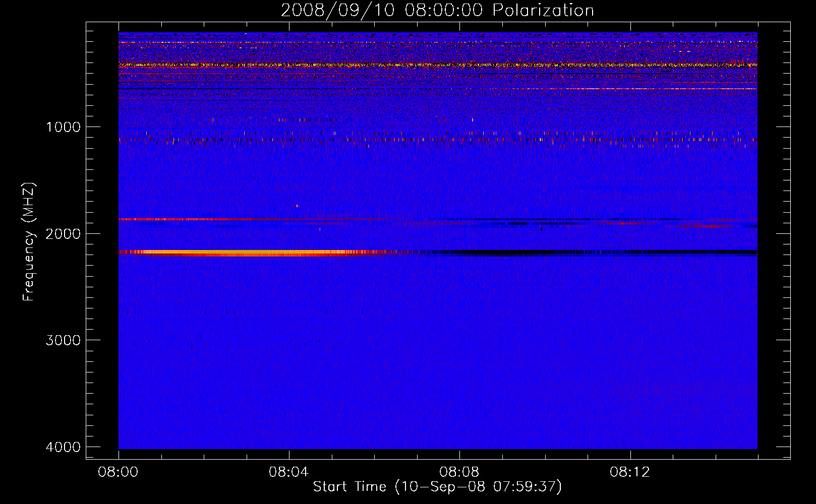Click the 3000 frequency tick label
The width and height of the screenshot is (816, 504).
pos(64,340)
